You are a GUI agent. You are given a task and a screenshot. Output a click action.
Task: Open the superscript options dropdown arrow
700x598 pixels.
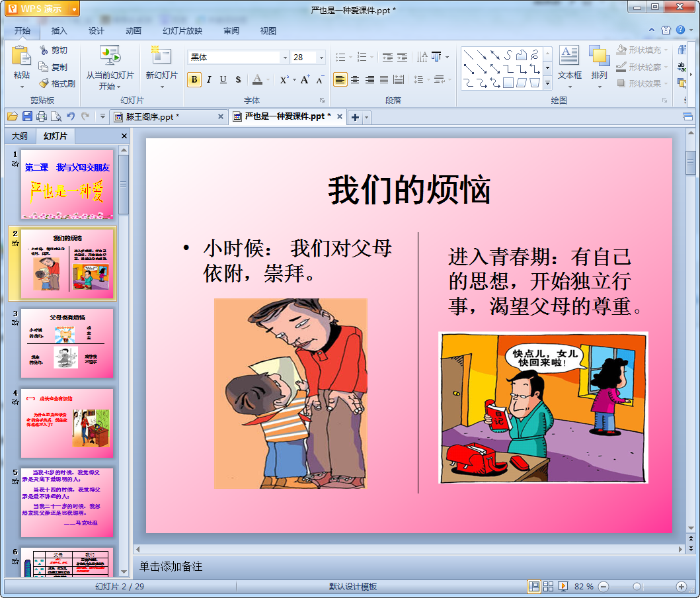click(x=295, y=81)
